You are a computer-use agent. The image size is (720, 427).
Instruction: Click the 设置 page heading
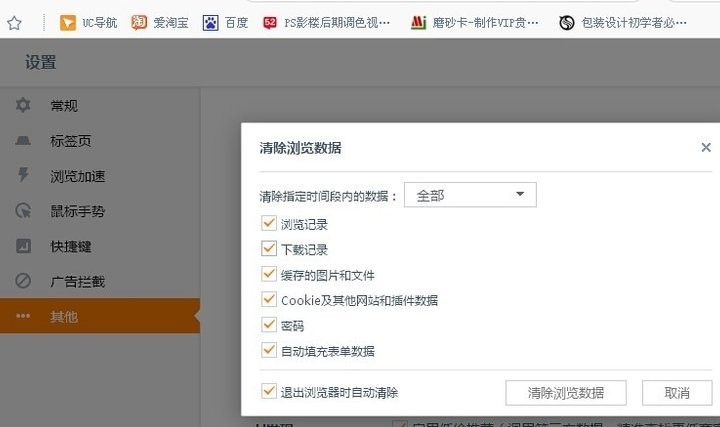point(41,62)
